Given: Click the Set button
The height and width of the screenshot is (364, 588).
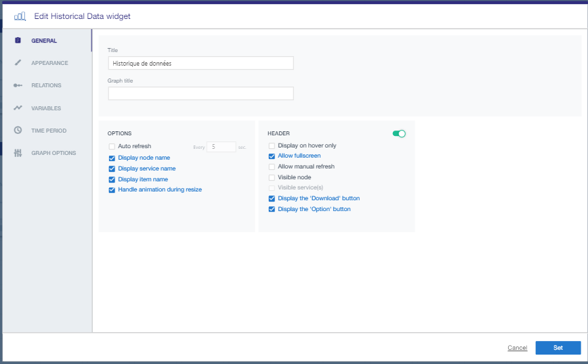Looking at the screenshot, I should pyautogui.click(x=558, y=348).
